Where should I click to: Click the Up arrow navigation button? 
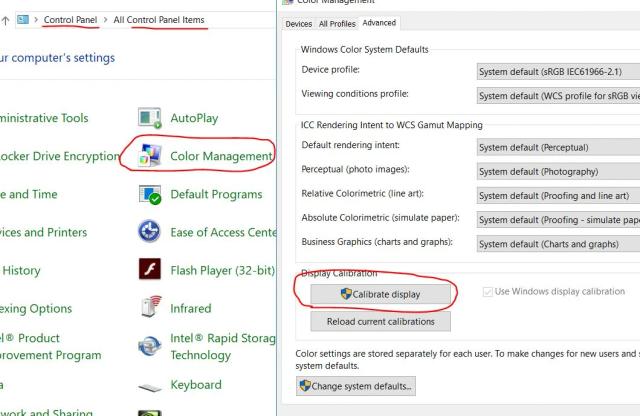(x=5, y=20)
